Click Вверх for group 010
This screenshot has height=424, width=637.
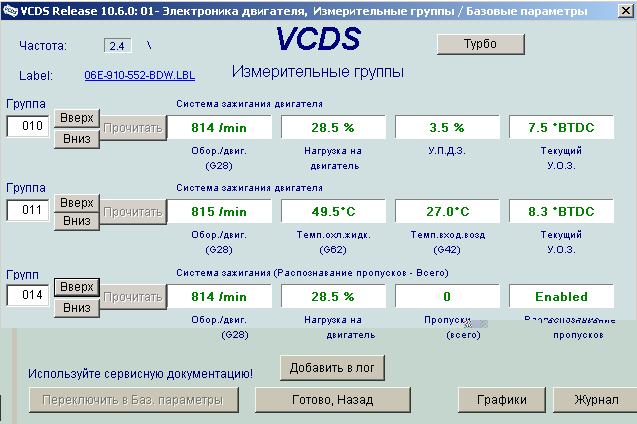click(x=77, y=118)
